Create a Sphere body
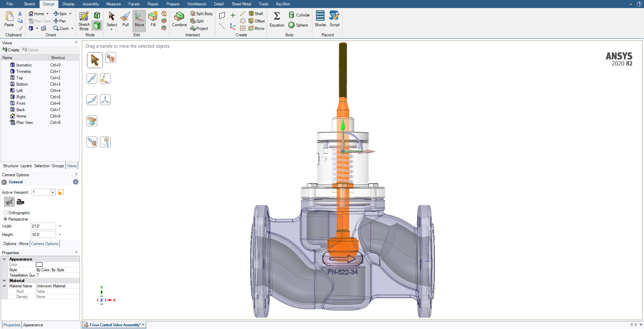This screenshot has width=644, height=329. (x=298, y=25)
